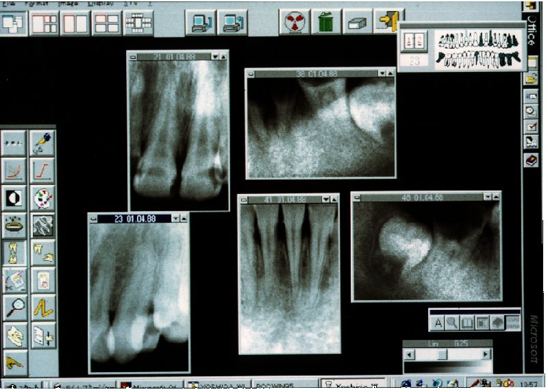Toggle the cascaded windows layout button
548x392 pixels.
tap(13, 23)
